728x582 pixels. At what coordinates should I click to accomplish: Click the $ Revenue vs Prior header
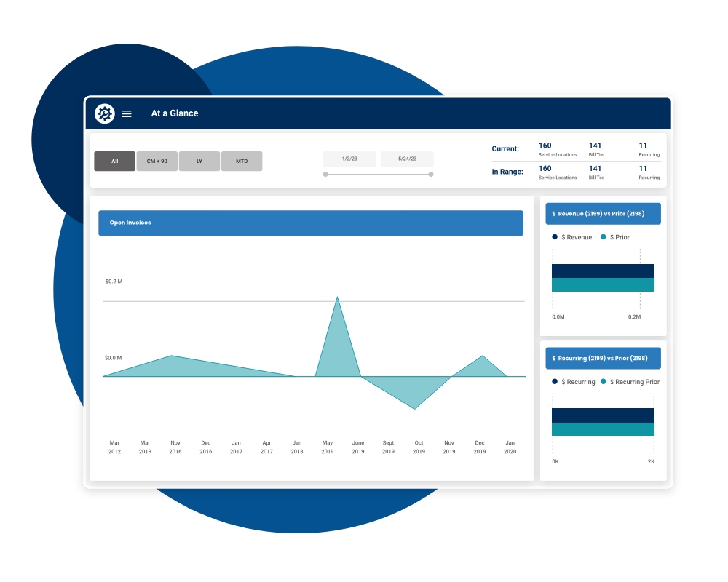pos(603,213)
